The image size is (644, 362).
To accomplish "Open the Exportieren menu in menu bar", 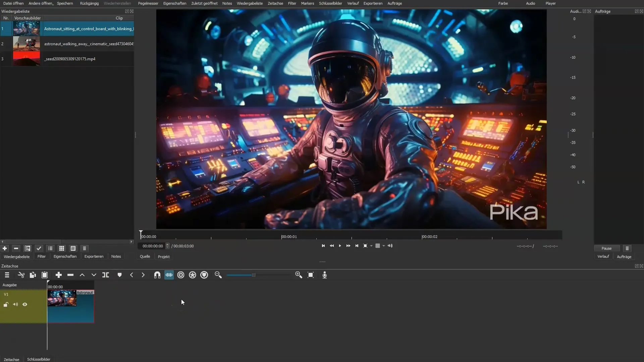I will pyautogui.click(x=373, y=4).
